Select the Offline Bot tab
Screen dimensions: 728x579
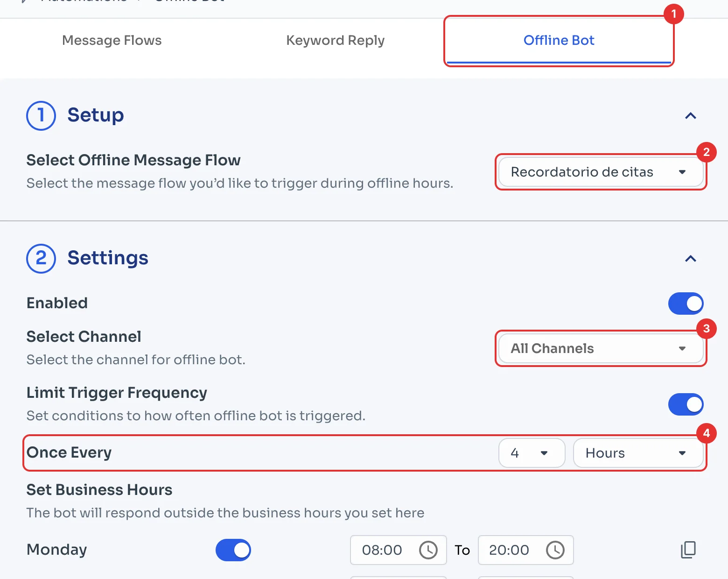559,41
